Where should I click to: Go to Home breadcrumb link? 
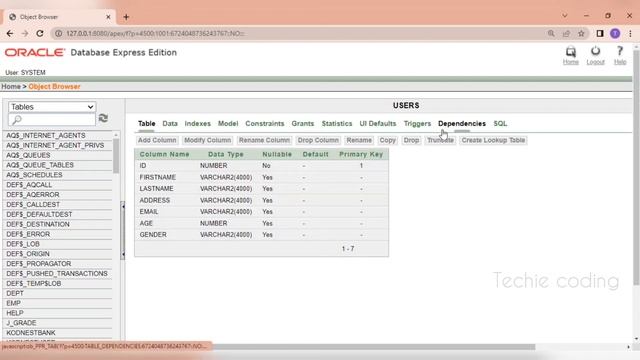click(x=11, y=87)
